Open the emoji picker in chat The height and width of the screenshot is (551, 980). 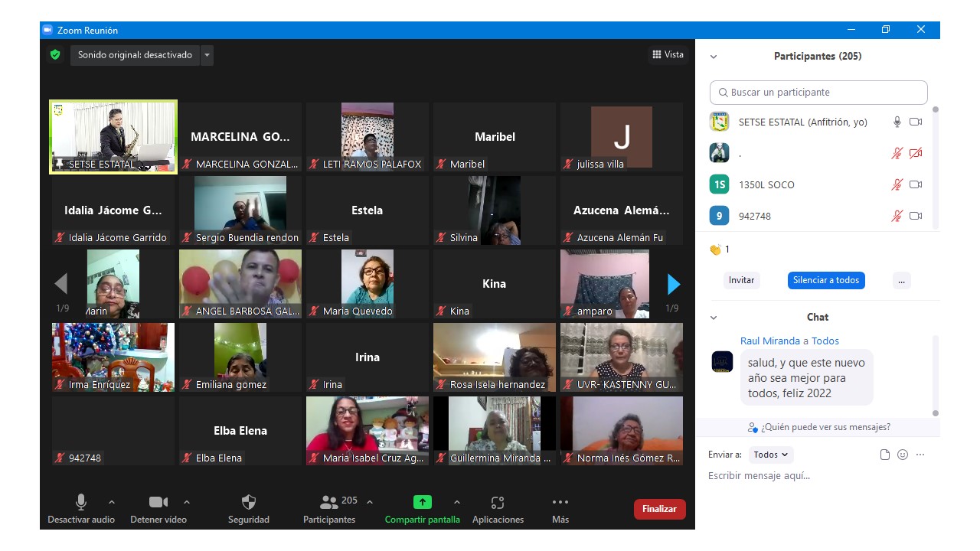(903, 455)
